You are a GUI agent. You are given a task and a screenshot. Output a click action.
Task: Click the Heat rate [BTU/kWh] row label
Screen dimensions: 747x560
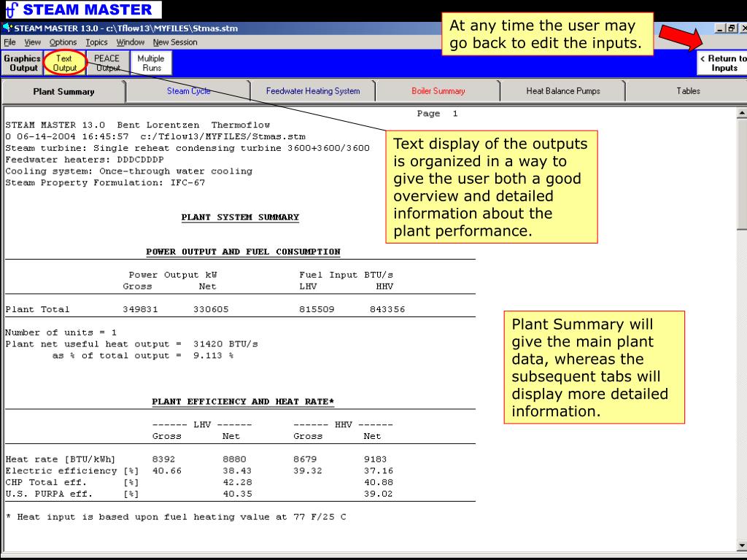coord(61,459)
